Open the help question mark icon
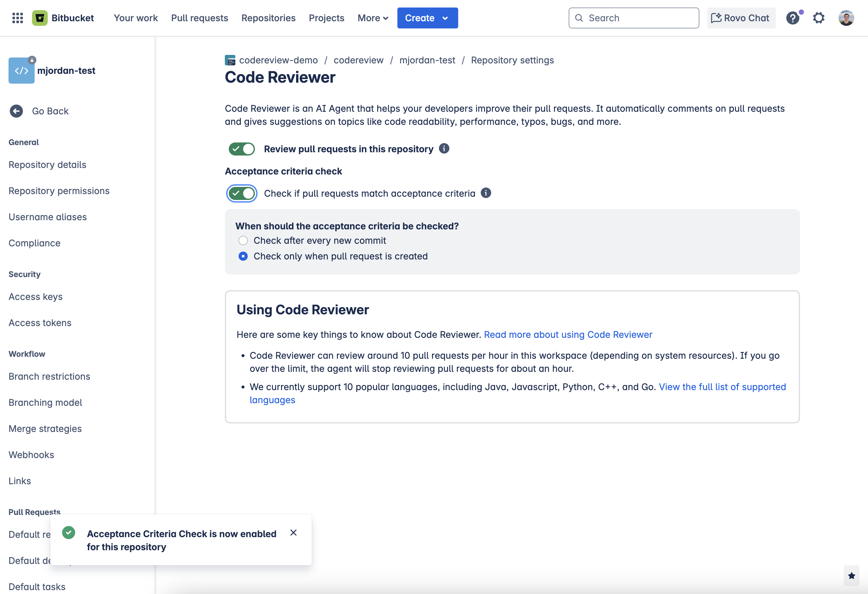The width and height of the screenshot is (868, 594). pyautogui.click(x=793, y=18)
